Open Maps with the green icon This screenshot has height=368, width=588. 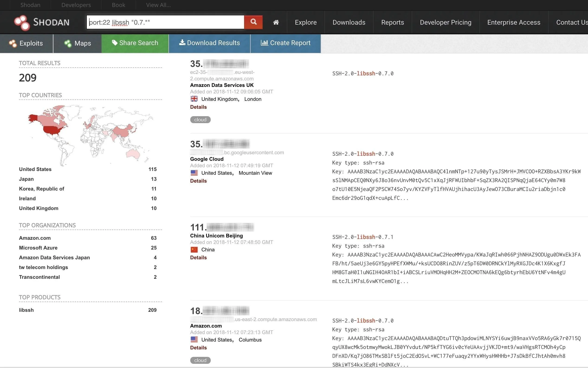click(68, 44)
